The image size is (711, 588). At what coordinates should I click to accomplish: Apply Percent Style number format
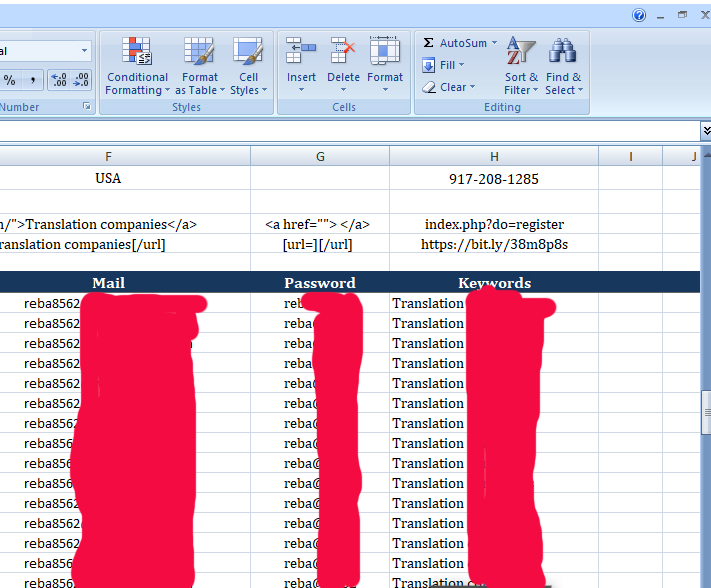(10, 80)
